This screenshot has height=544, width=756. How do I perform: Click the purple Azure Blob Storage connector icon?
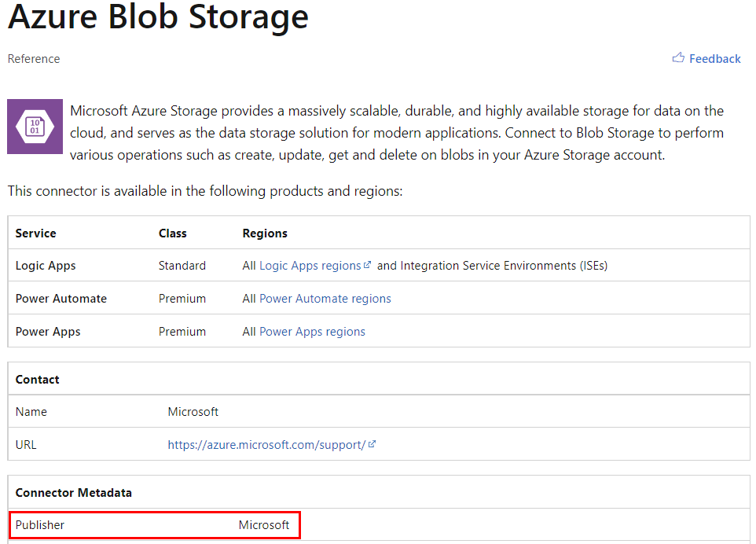pyautogui.click(x=35, y=127)
